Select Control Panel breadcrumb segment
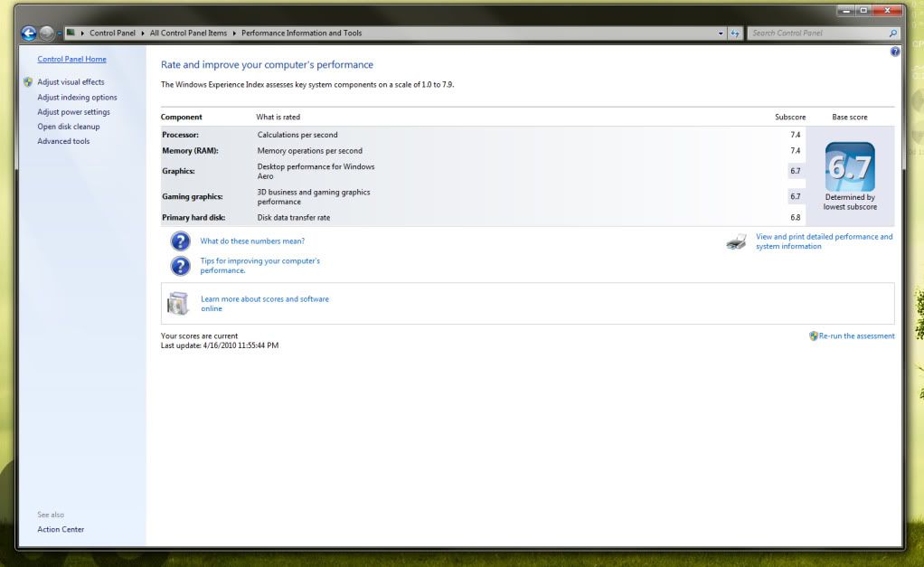The image size is (924, 567). [112, 33]
